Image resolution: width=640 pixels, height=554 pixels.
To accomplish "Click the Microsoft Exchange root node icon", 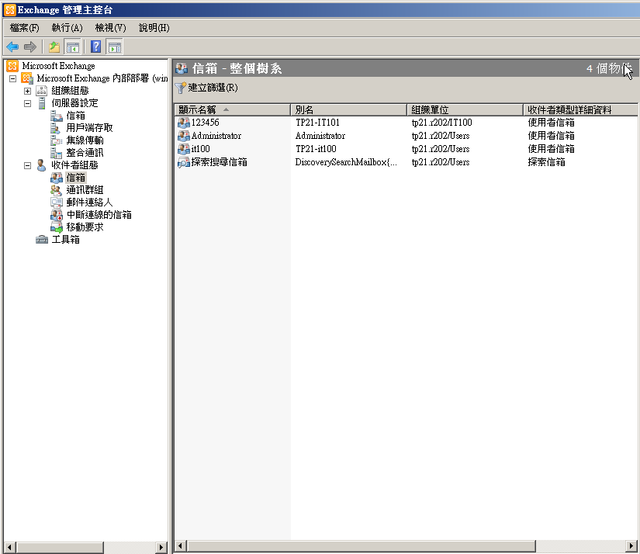I will [13, 66].
